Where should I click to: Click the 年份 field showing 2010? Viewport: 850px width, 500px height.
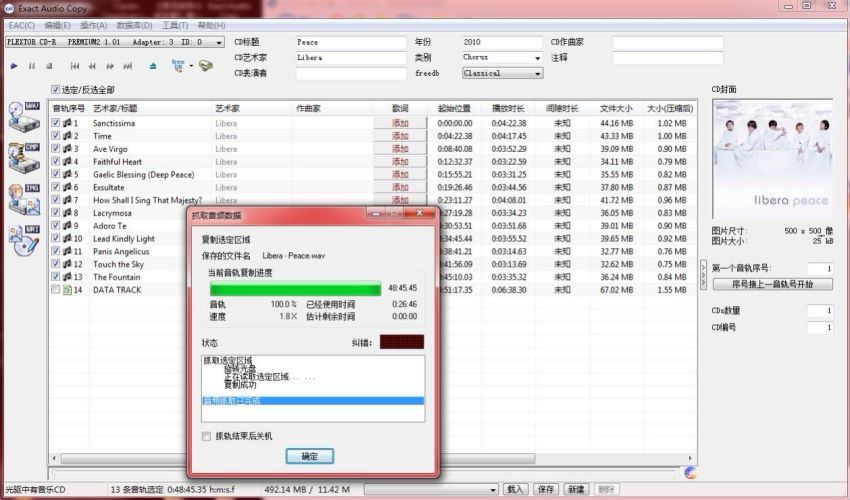click(x=502, y=42)
